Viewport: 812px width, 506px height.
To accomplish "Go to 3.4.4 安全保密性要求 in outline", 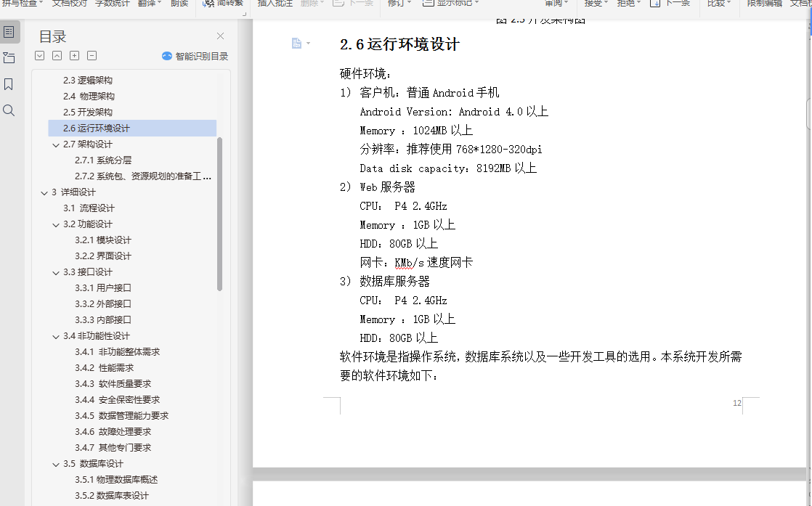I will [x=117, y=400].
